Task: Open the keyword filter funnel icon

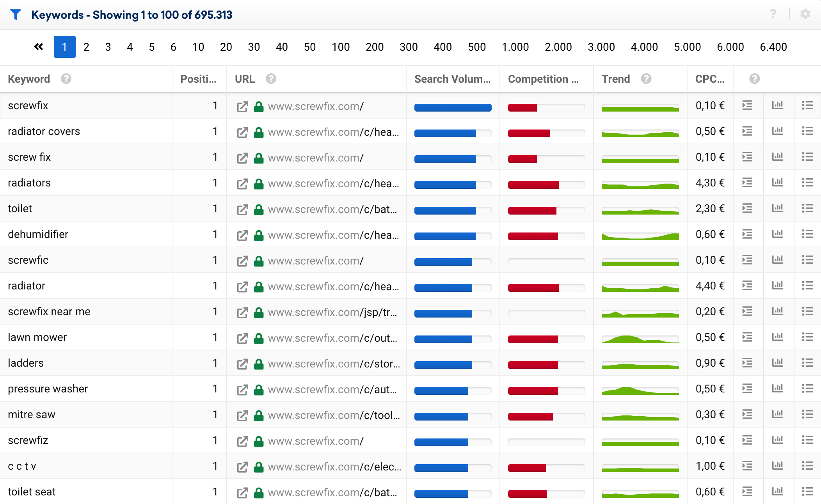Action: pyautogui.click(x=16, y=14)
